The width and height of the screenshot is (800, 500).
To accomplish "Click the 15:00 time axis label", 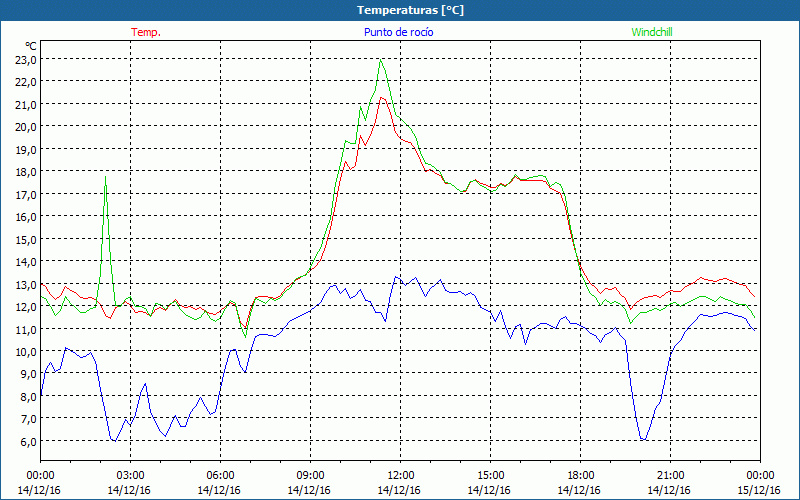I will coord(490,475).
